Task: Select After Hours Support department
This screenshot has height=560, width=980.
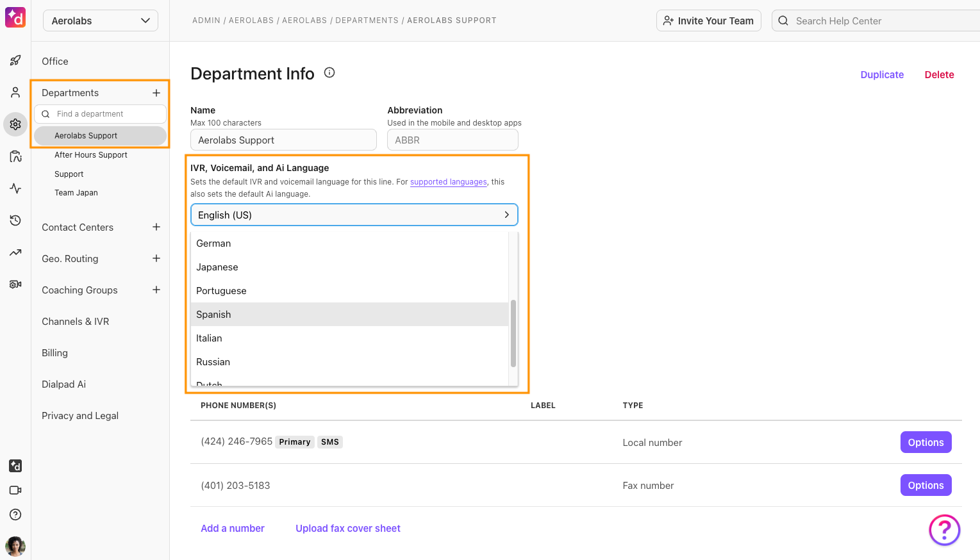Action: pos(91,155)
